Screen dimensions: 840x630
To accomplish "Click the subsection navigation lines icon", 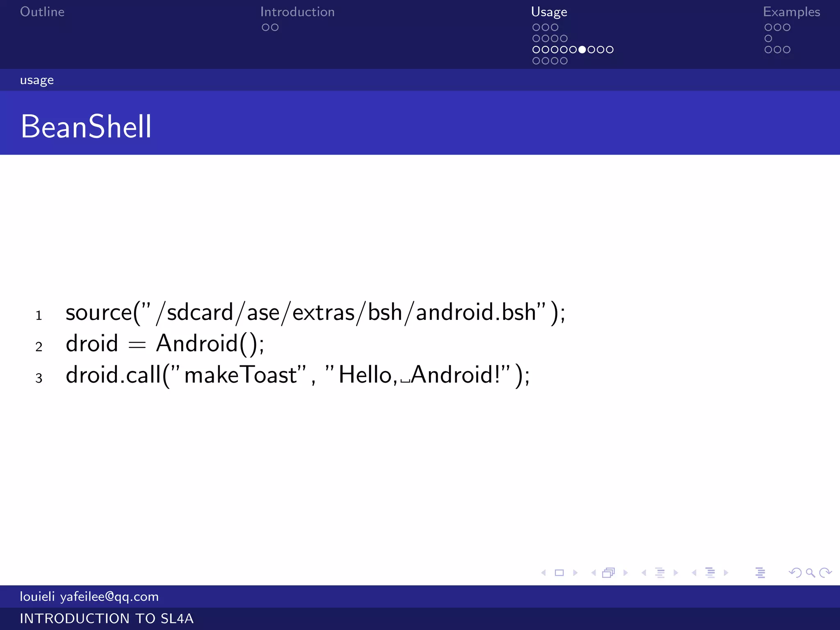I will pyautogui.click(x=660, y=573).
